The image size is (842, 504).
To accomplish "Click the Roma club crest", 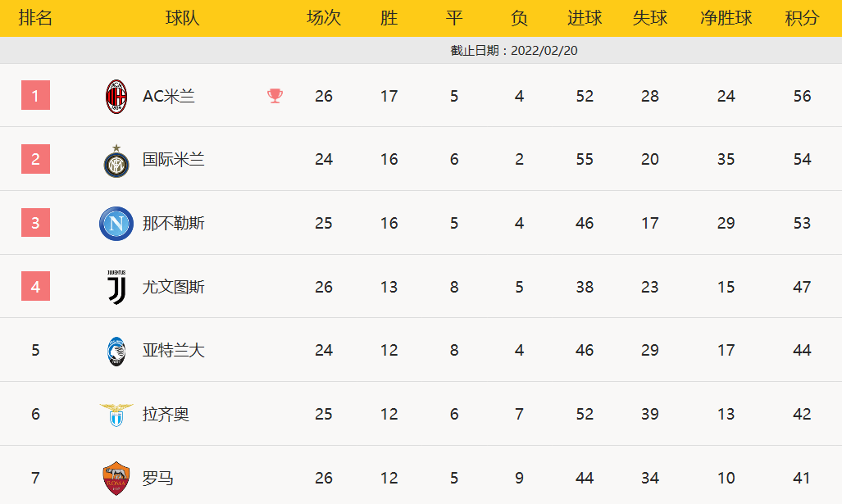I will pyautogui.click(x=116, y=478).
